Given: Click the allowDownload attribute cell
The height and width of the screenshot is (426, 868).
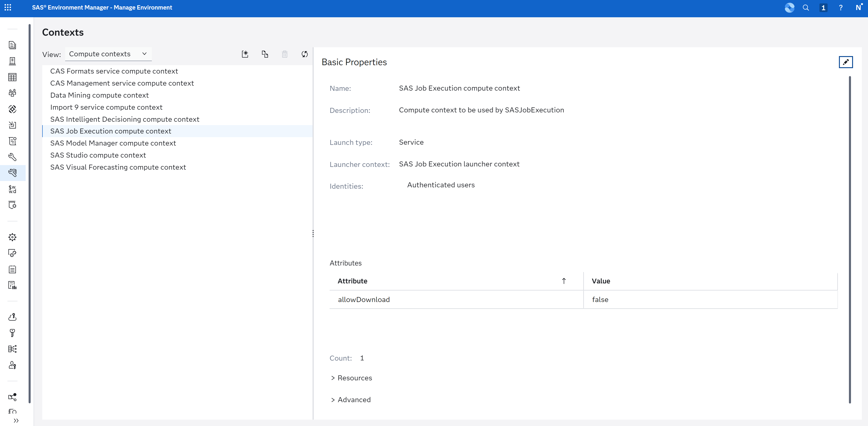Looking at the screenshot, I should pos(456,300).
